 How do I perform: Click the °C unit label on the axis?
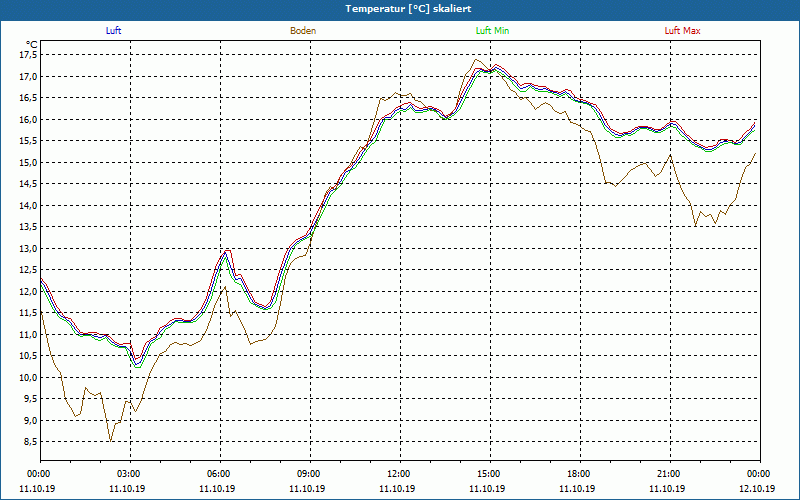[x=32, y=44]
